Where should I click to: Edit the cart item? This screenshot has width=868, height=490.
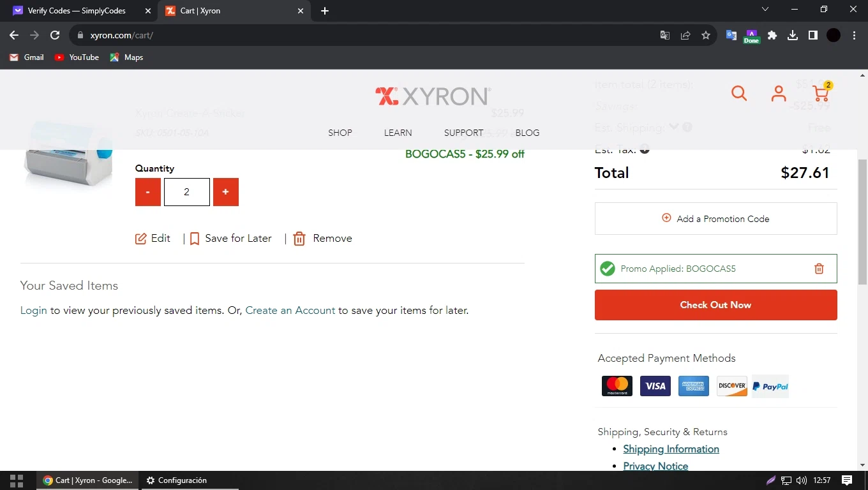point(153,239)
